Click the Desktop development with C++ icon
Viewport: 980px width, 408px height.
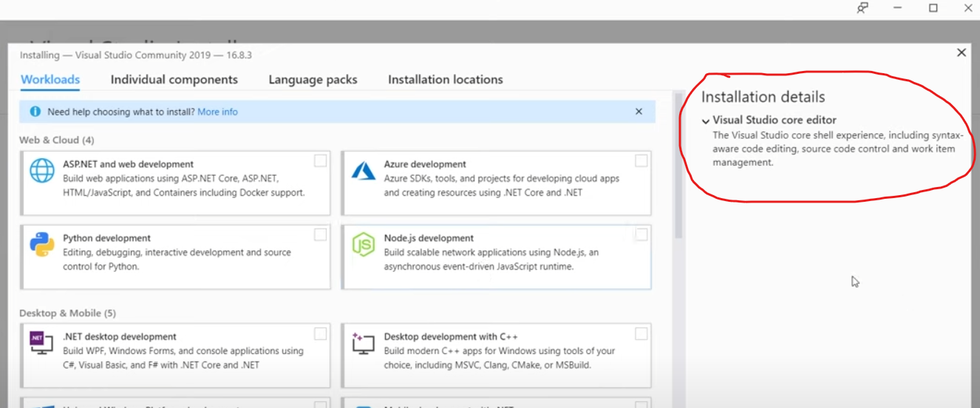coord(364,342)
